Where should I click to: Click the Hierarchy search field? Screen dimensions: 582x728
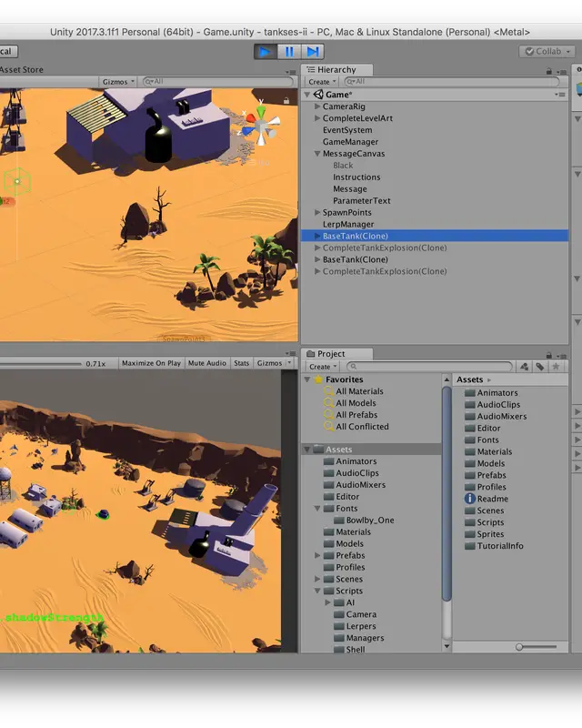(452, 82)
